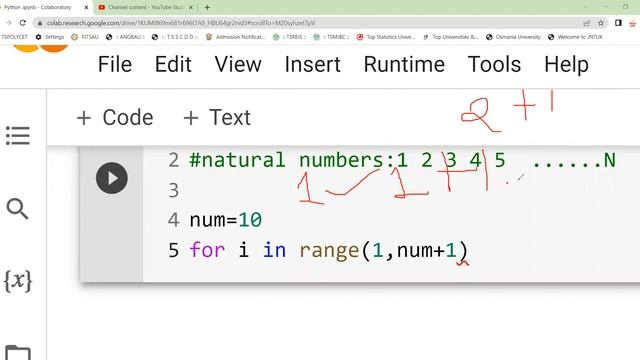
Task: Open the variables {x} sidebar icon
Action: click(x=18, y=281)
